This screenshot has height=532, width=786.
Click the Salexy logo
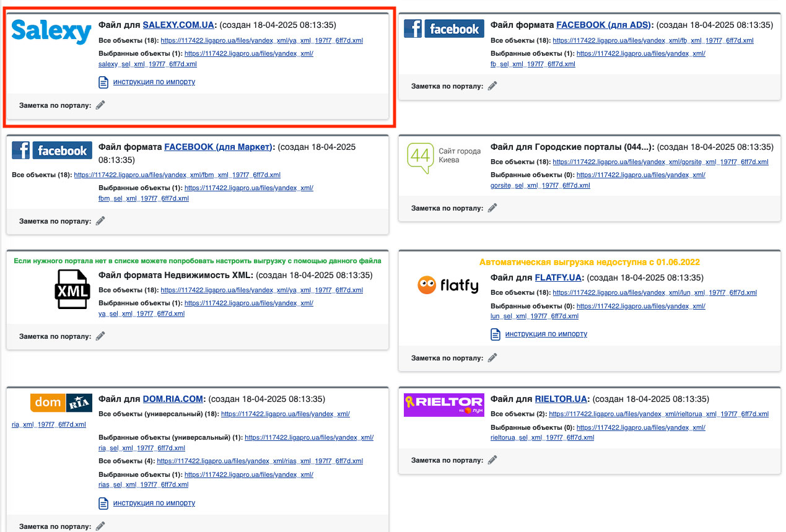[x=51, y=31]
